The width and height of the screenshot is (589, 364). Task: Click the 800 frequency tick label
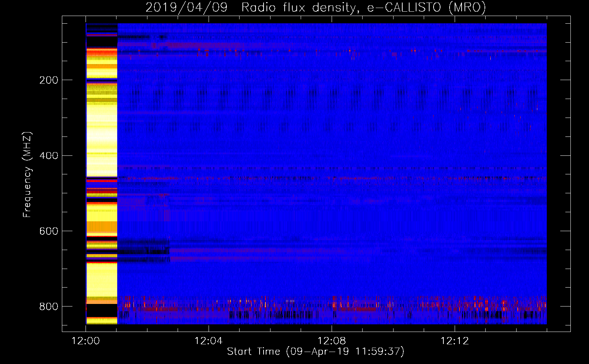(48, 306)
